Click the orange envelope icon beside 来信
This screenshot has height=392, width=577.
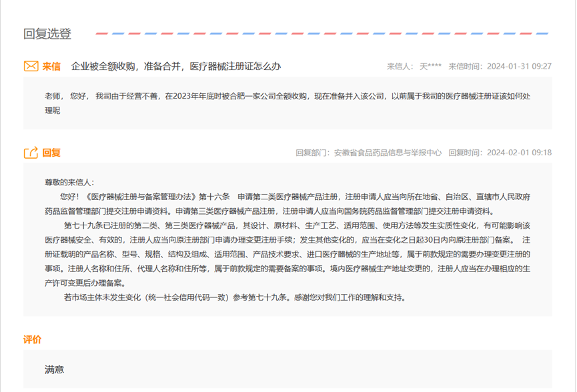pos(29,66)
